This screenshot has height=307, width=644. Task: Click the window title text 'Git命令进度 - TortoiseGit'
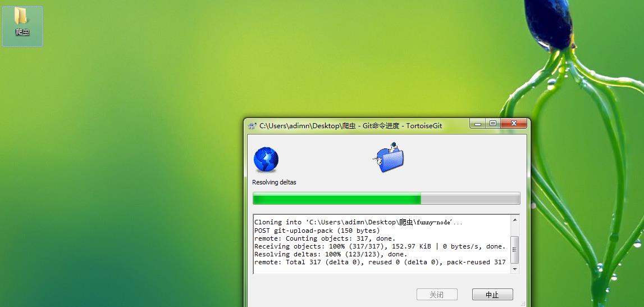tap(403, 126)
